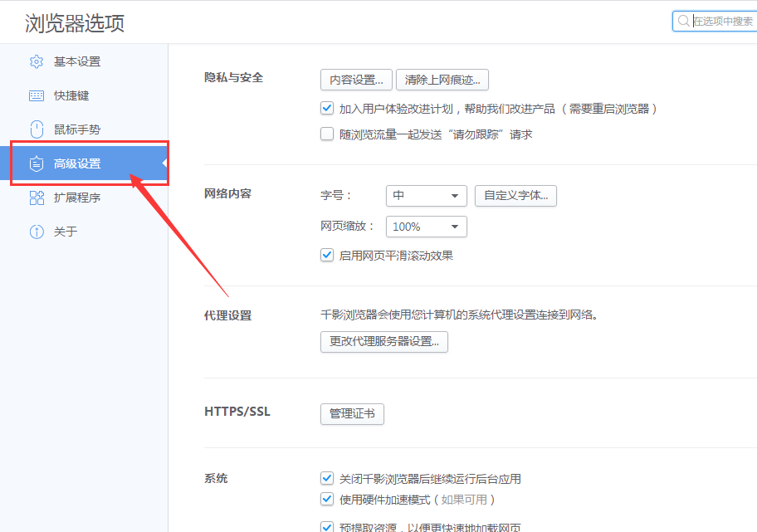Click the 清除上网痕迹 button

click(442, 80)
